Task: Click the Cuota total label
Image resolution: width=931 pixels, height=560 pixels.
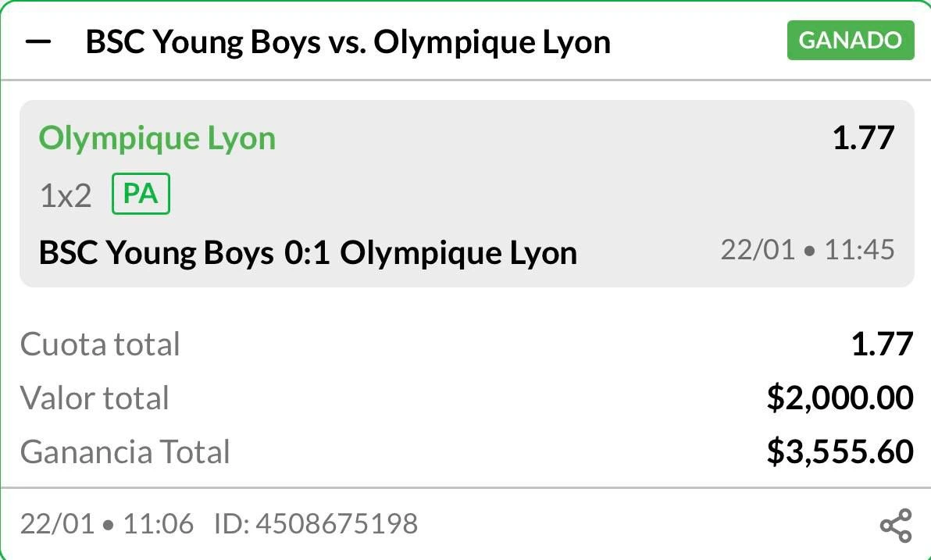Action: pos(100,344)
